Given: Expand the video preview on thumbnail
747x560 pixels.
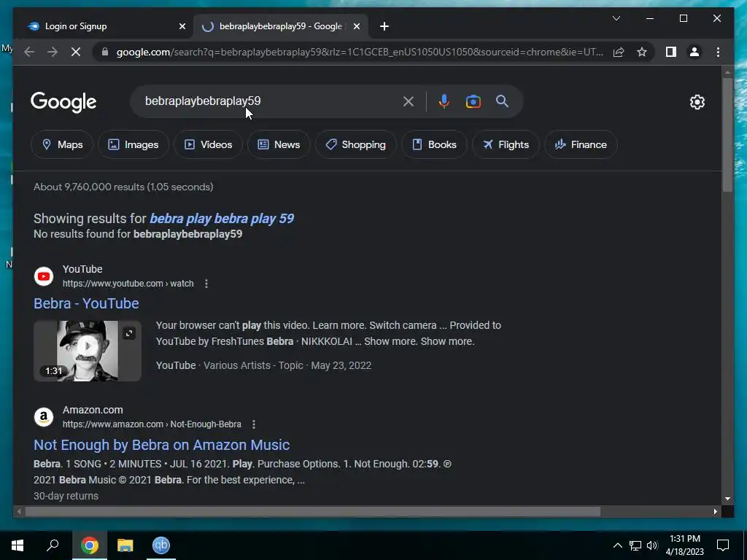Looking at the screenshot, I should point(129,333).
